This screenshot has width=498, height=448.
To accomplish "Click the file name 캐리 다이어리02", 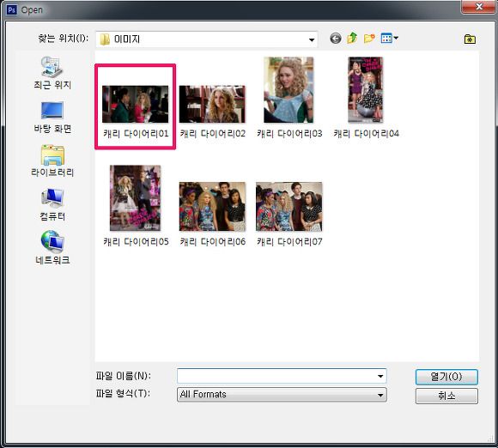I will pyautogui.click(x=212, y=134).
